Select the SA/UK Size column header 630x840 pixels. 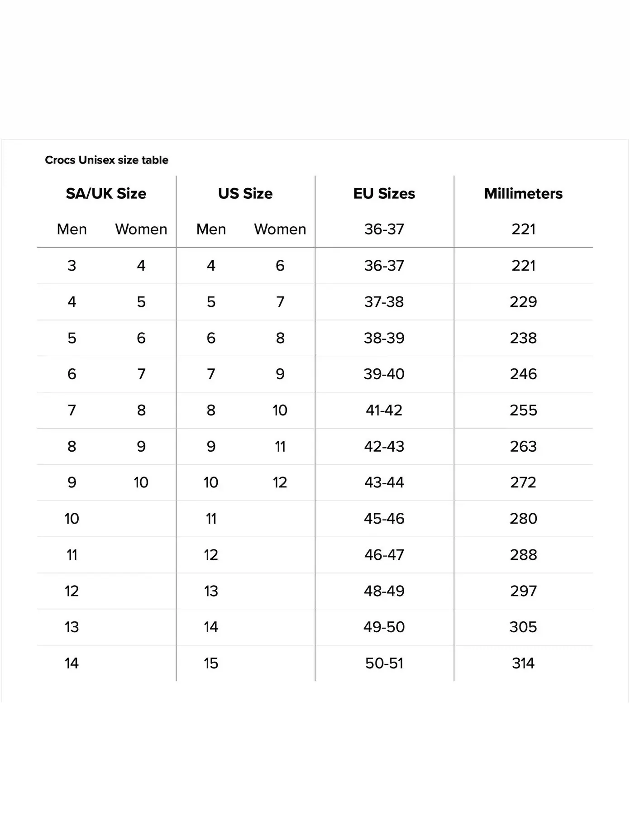(106, 194)
